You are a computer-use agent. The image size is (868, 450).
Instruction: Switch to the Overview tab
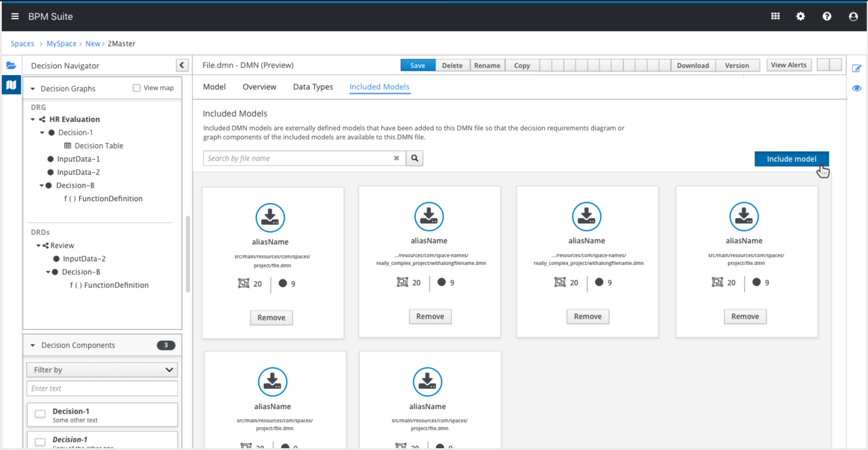(259, 87)
